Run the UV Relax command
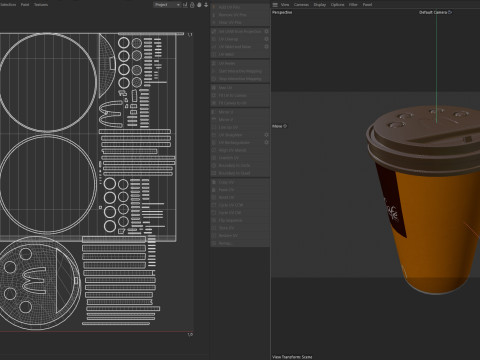Viewport: 480px width, 360px height. point(240,63)
